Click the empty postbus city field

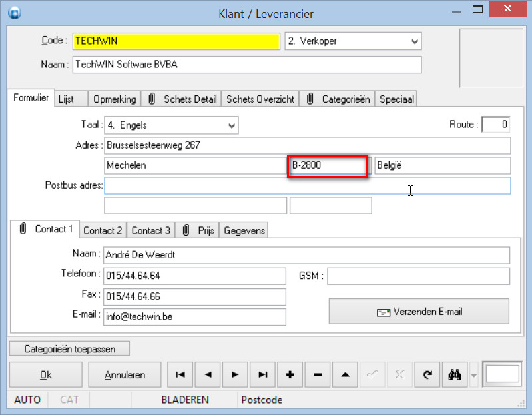pyautogui.click(x=196, y=206)
